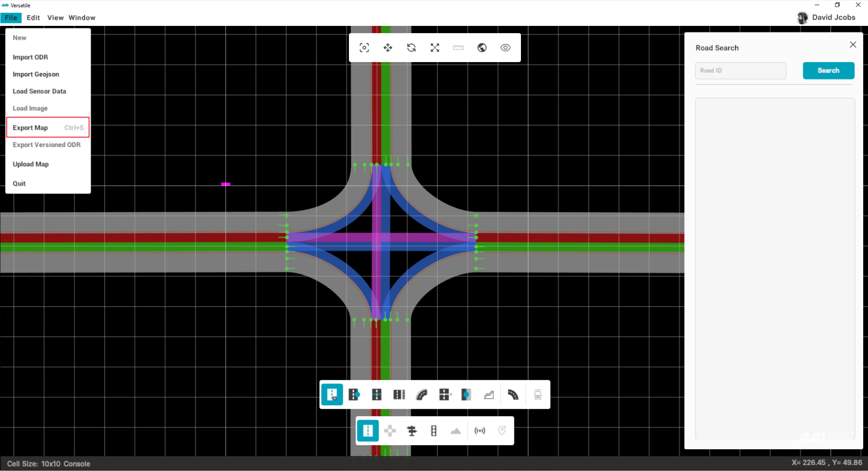Viewport: 868px width, 471px height.
Task: Select Import ODR menu entry
Action: pos(30,57)
